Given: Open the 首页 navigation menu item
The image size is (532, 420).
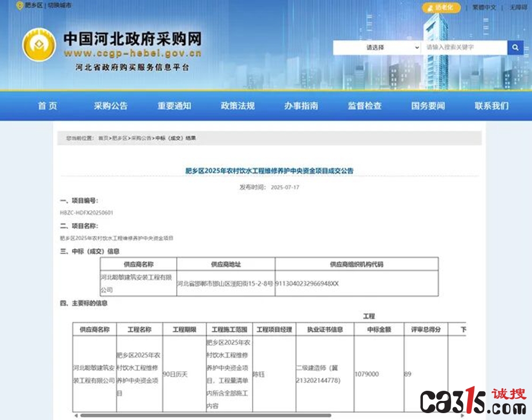Looking at the screenshot, I should [47, 106].
